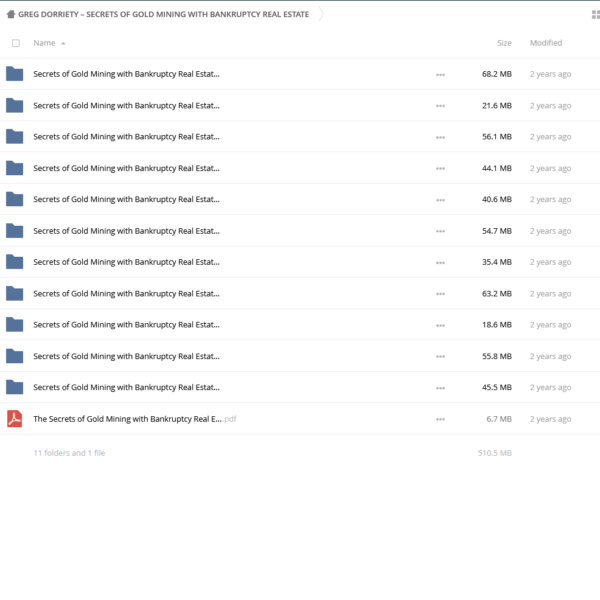This screenshot has height=600, width=600.
Task: Sort by Modified column header
Action: (546, 43)
